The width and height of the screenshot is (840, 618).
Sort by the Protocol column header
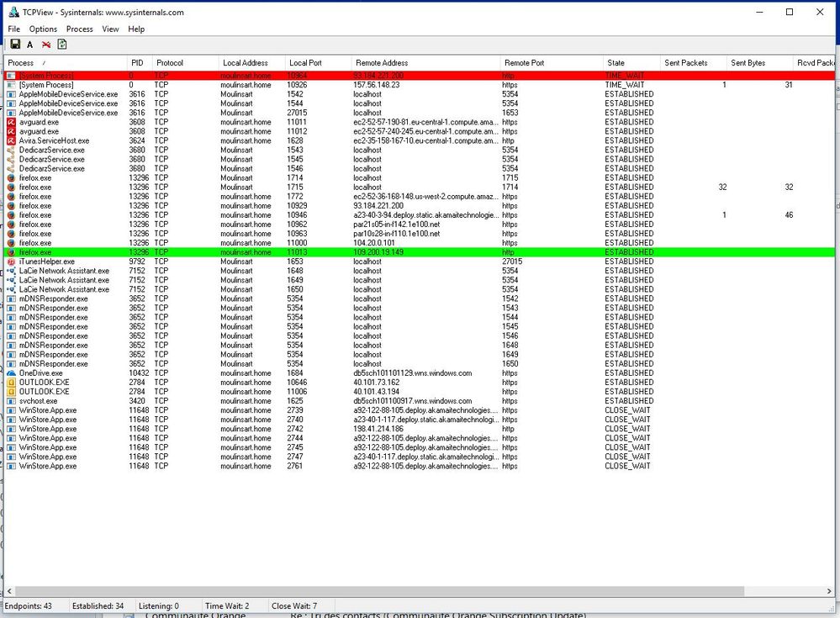click(185, 63)
